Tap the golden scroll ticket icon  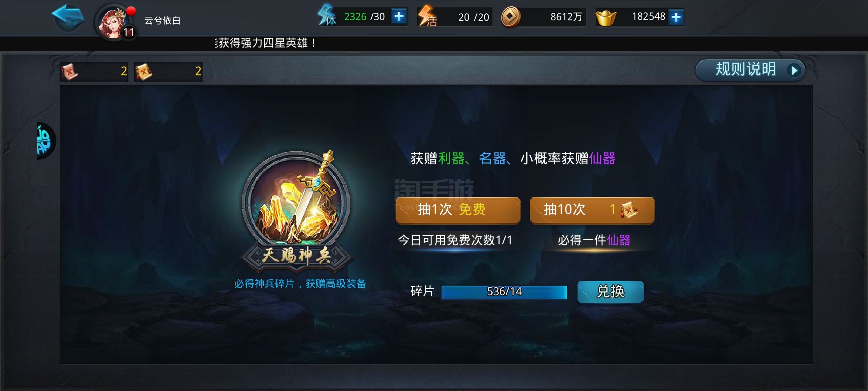[x=144, y=71]
